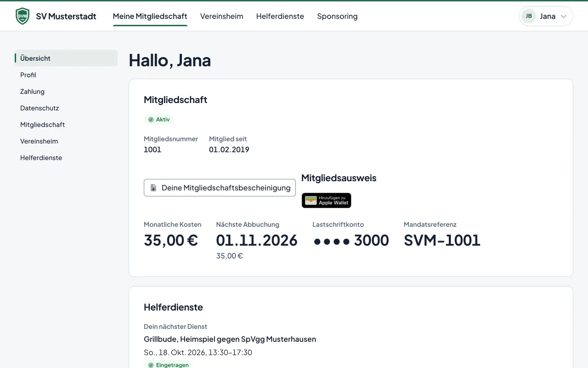Open Vereinsheim in the sidebar
This screenshot has height=368, width=588.
[x=66, y=141]
